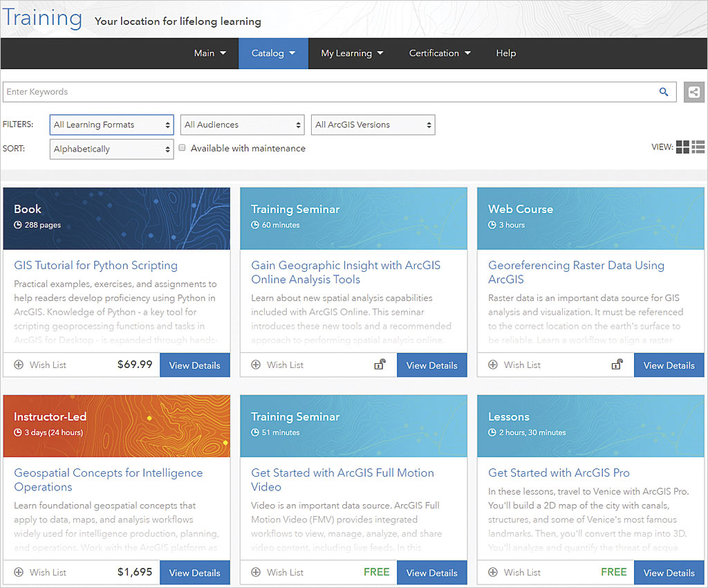Click Wish List text on Python Scripting card
The width and height of the screenshot is (708, 588).
point(48,365)
